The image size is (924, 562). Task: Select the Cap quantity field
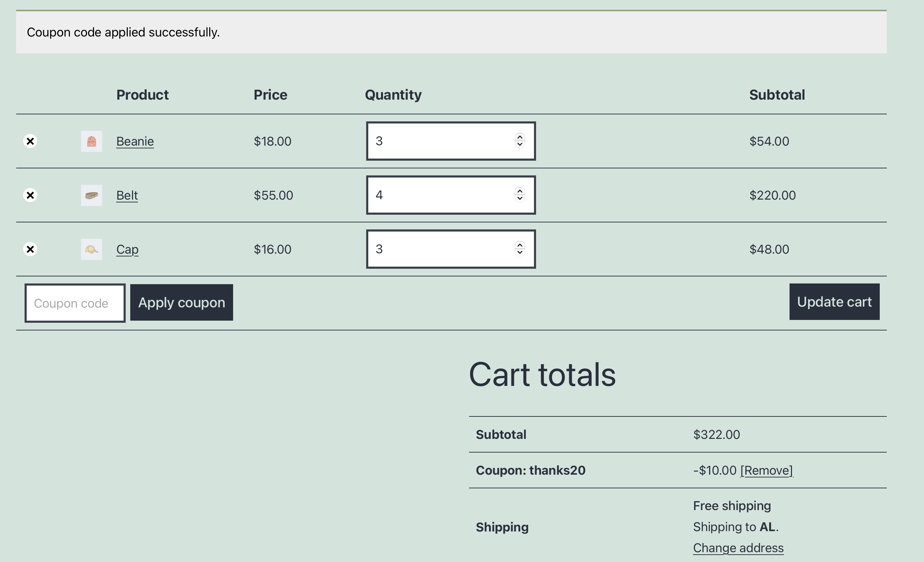pyautogui.click(x=431, y=249)
